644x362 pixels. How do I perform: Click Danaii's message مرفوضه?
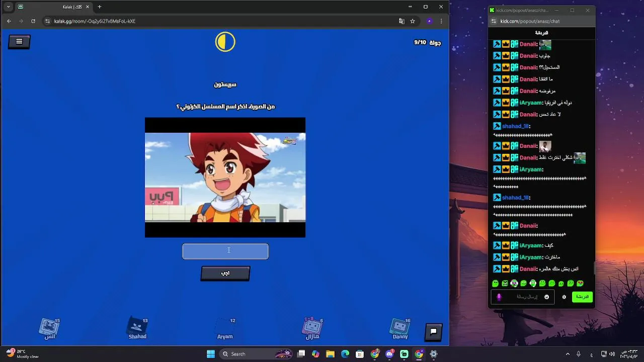[547, 91]
